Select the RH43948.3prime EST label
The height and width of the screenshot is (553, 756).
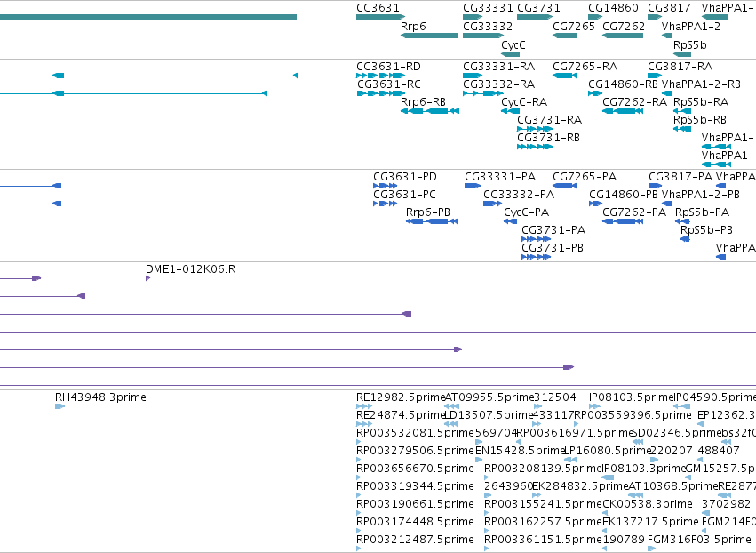pos(100,397)
